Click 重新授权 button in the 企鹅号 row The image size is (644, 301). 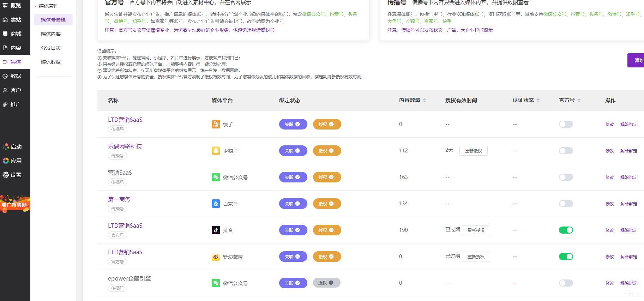click(473, 151)
